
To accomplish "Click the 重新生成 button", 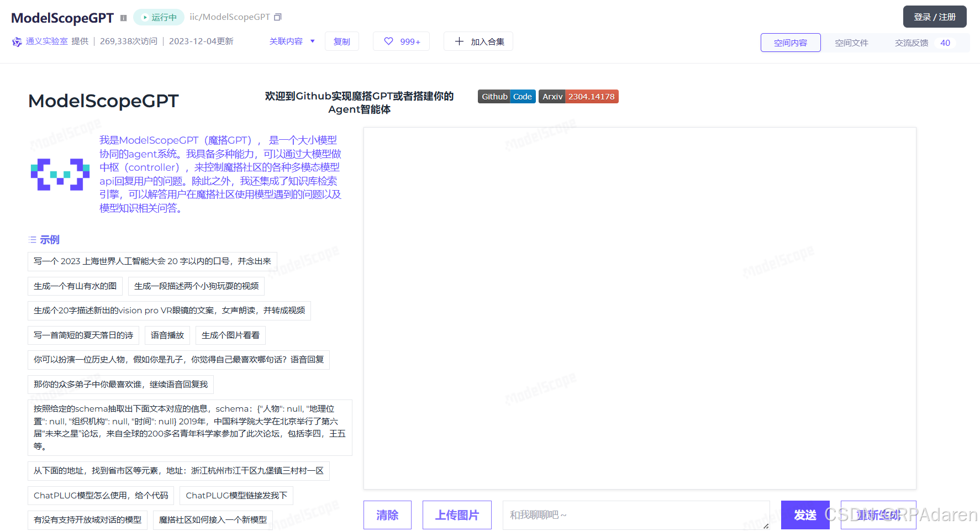I will 878,515.
